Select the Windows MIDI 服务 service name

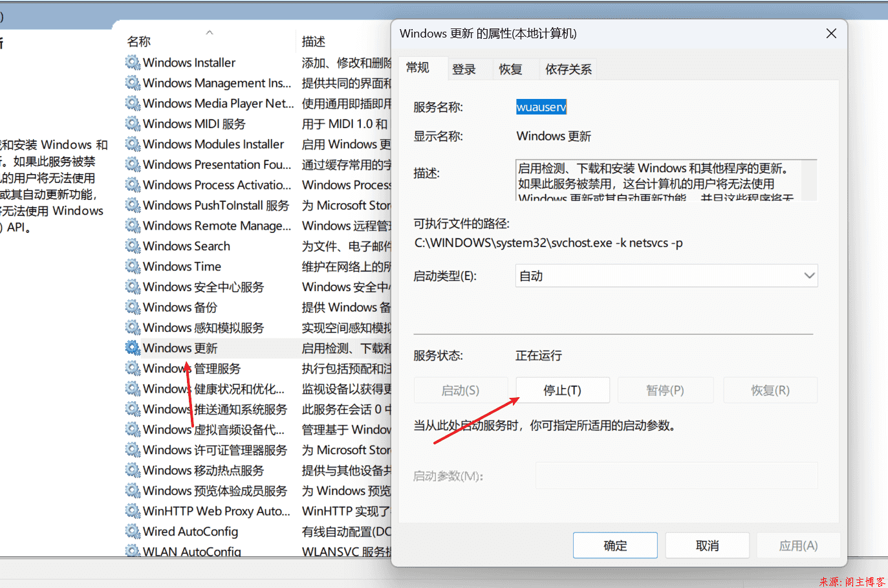[x=194, y=124]
